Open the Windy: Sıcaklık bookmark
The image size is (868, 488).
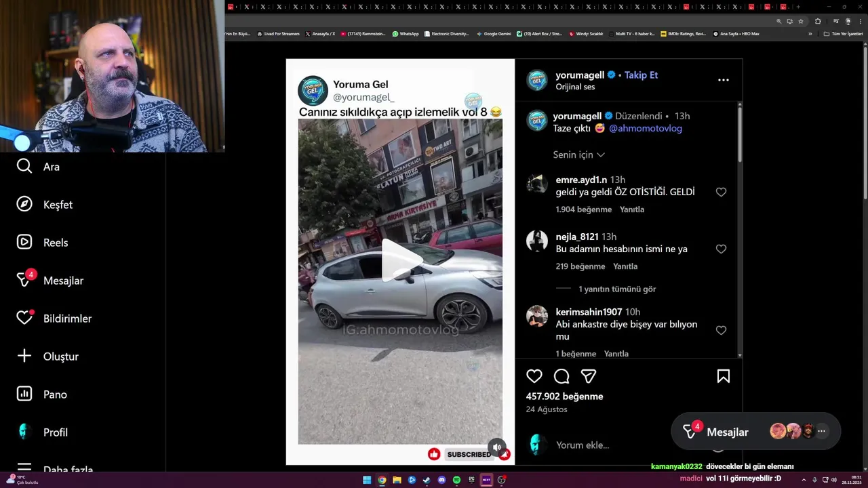587,33
